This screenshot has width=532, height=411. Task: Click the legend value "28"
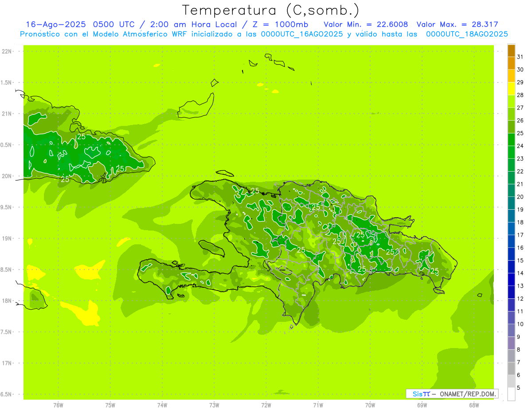(520, 95)
